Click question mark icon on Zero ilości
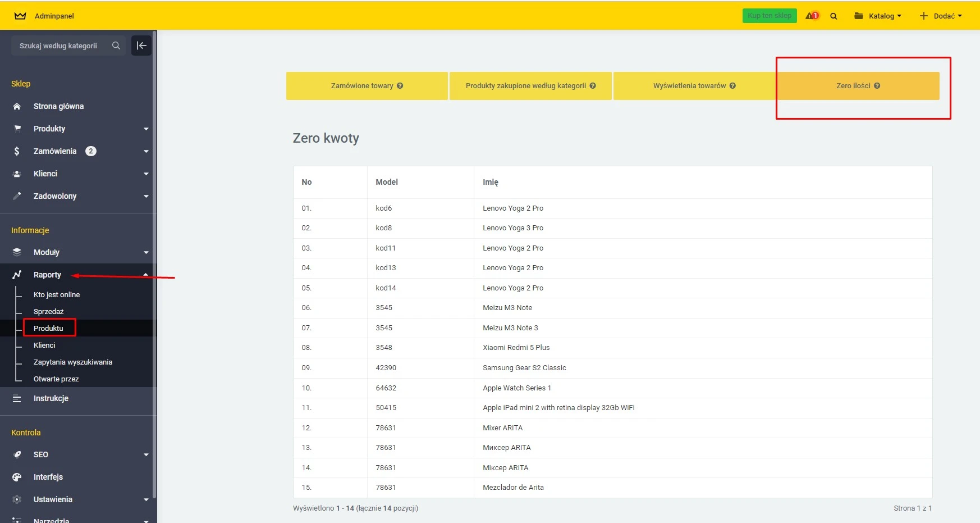 pyautogui.click(x=877, y=86)
